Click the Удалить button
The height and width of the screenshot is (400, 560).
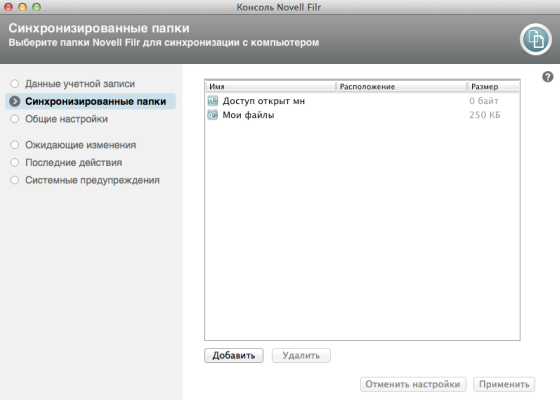301,355
